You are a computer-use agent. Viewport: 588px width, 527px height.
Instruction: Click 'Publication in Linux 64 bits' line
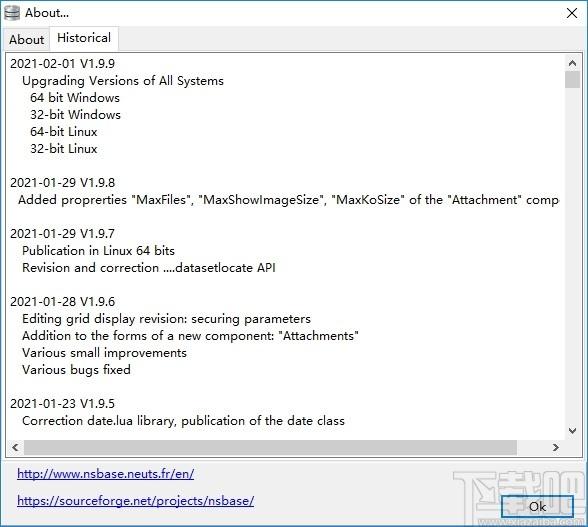(x=98, y=251)
